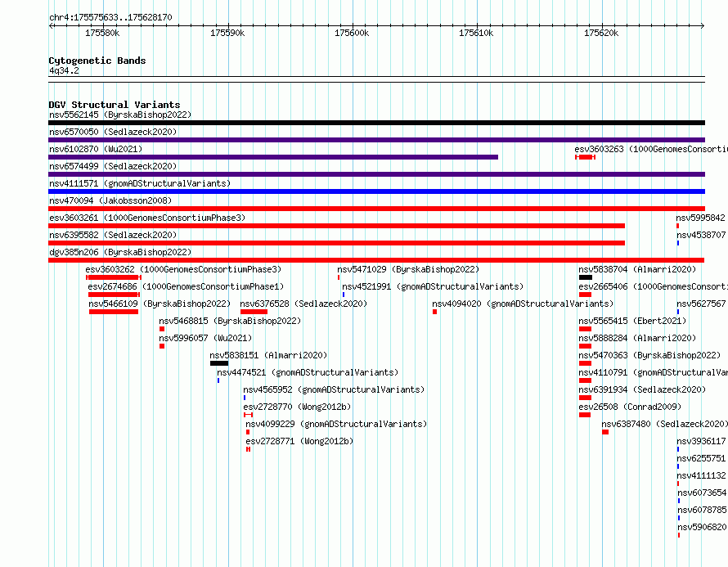
Task: Select the nsv6574499 purple variant bar
Action: coord(376,174)
